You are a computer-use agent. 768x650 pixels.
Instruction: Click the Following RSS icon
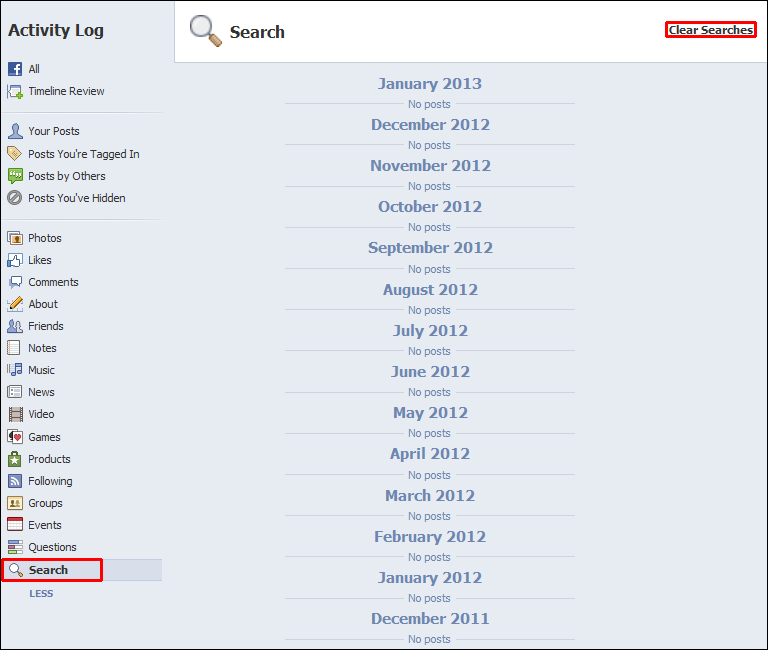pyautogui.click(x=15, y=481)
